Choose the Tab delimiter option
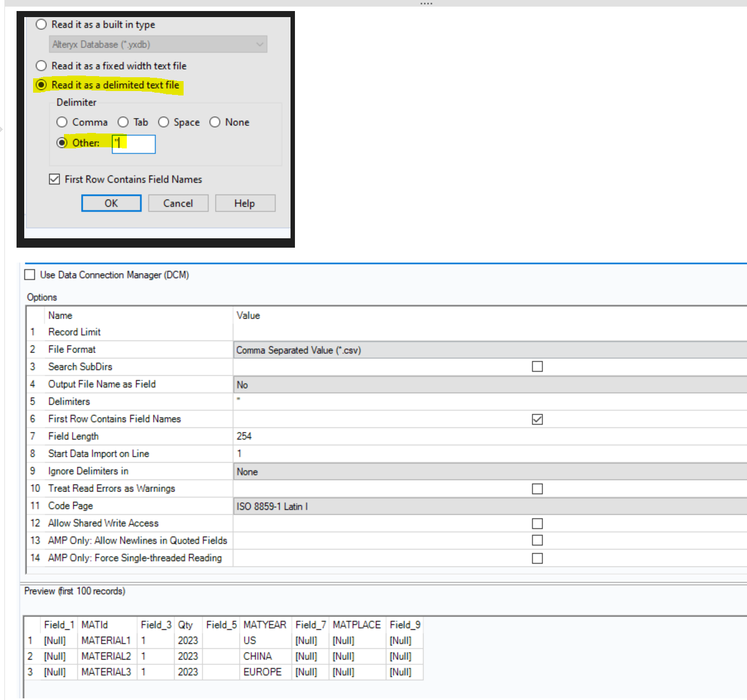The image size is (747, 700). [x=123, y=122]
